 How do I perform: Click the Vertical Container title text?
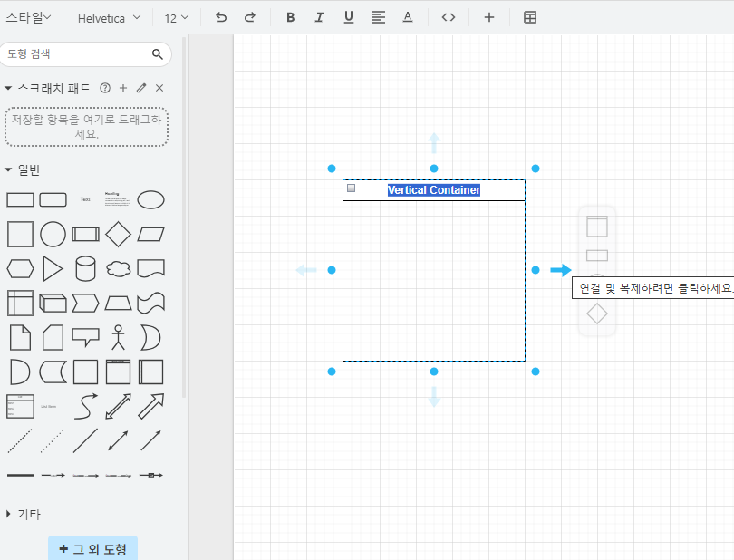(x=434, y=190)
